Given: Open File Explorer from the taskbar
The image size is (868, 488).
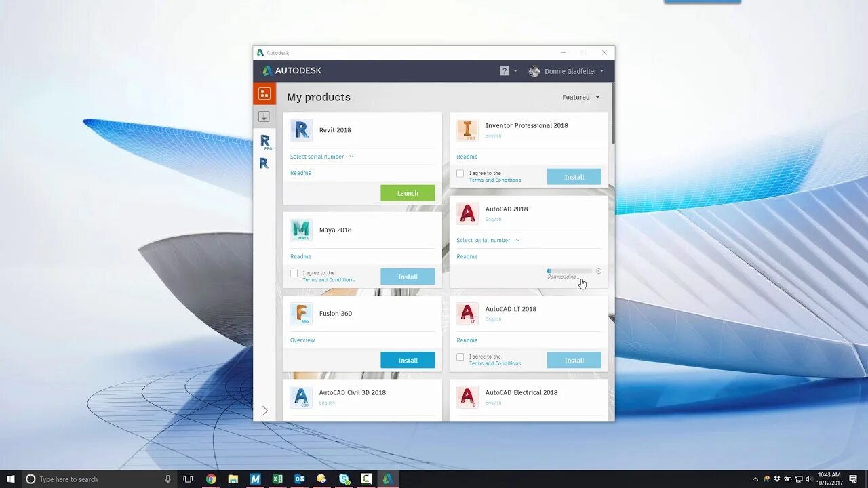Looking at the screenshot, I should (233, 479).
